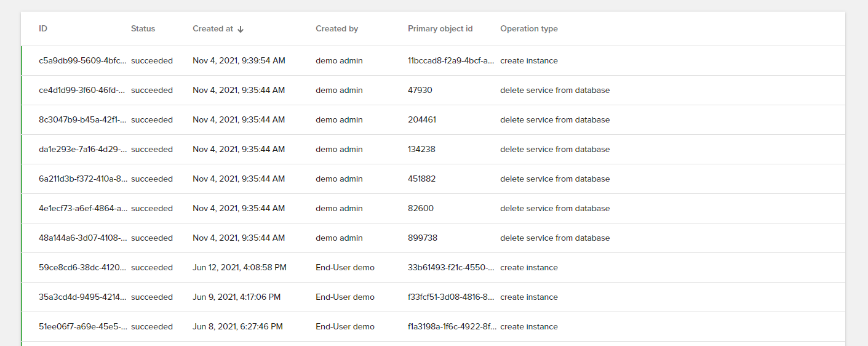This screenshot has width=868, height=346.
Task: Click primary object id 82600
Action: (x=420, y=209)
